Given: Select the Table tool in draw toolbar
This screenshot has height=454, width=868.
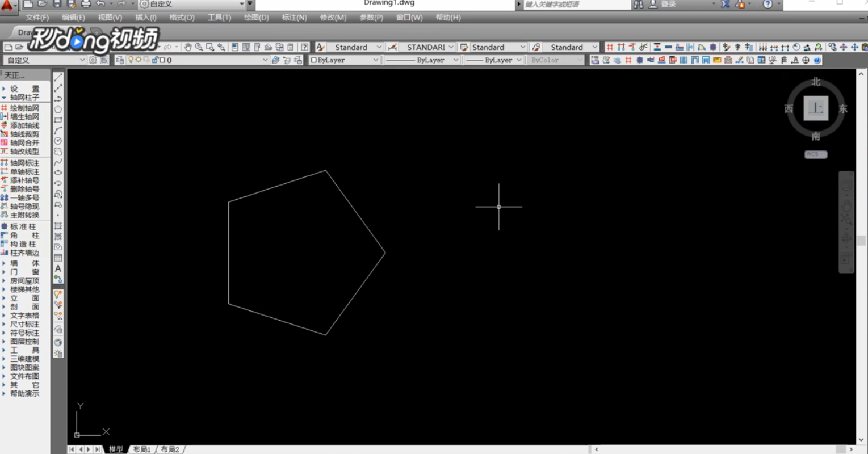Looking at the screenshot, I should [58, 258].
